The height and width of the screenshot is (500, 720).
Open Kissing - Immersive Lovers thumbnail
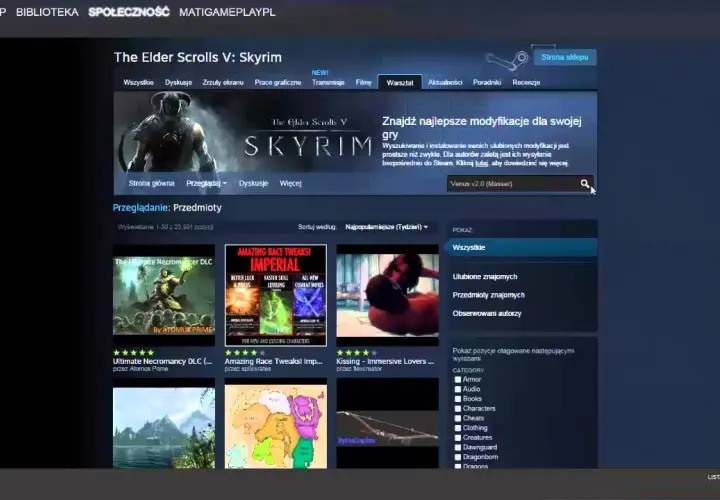click(x=388, y=295)
